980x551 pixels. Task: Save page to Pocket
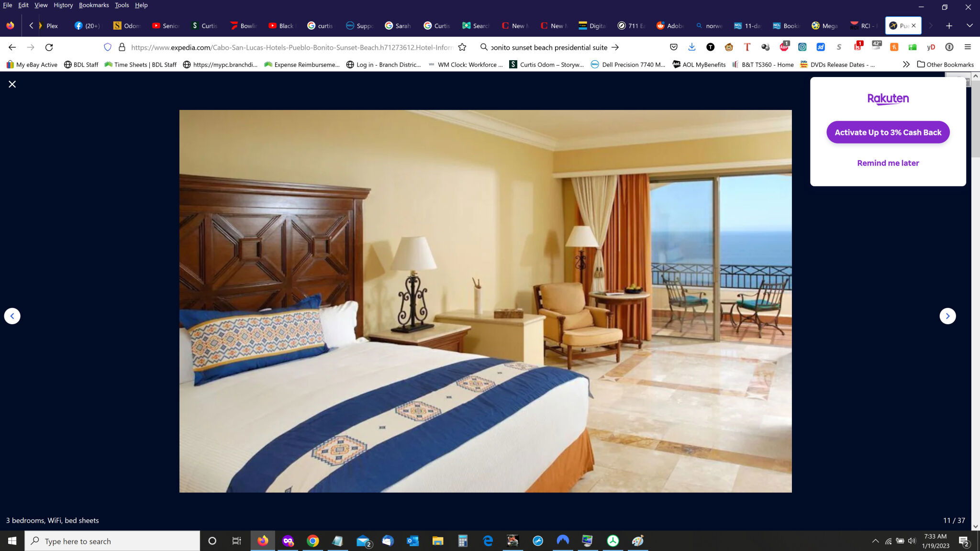[674, 47]
